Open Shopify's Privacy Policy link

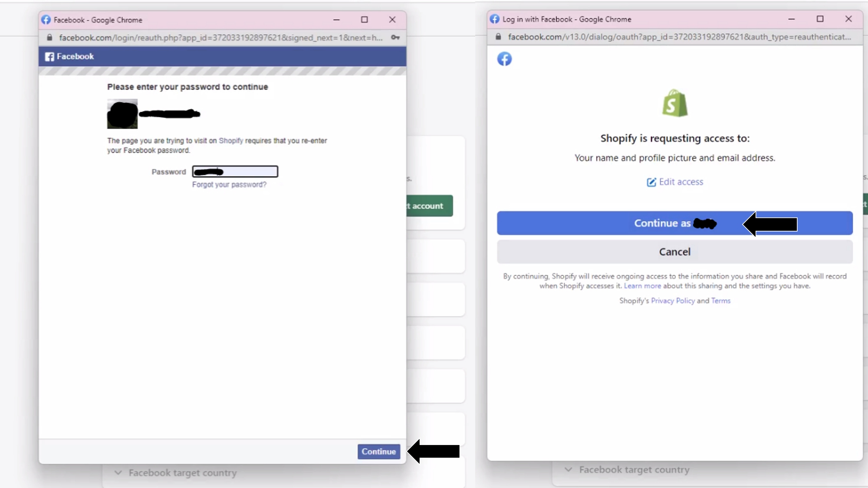coord(673,301)
